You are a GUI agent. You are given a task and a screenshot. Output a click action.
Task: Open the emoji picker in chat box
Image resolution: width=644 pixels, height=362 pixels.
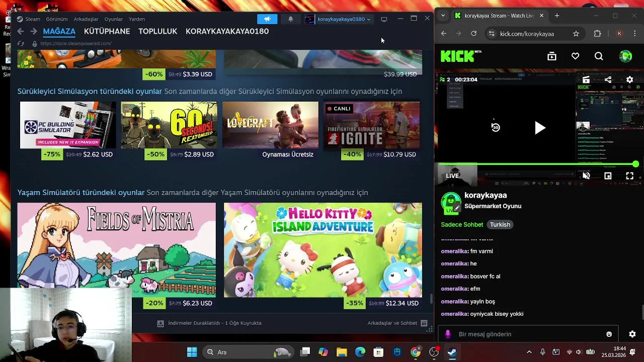coord(609,334)
